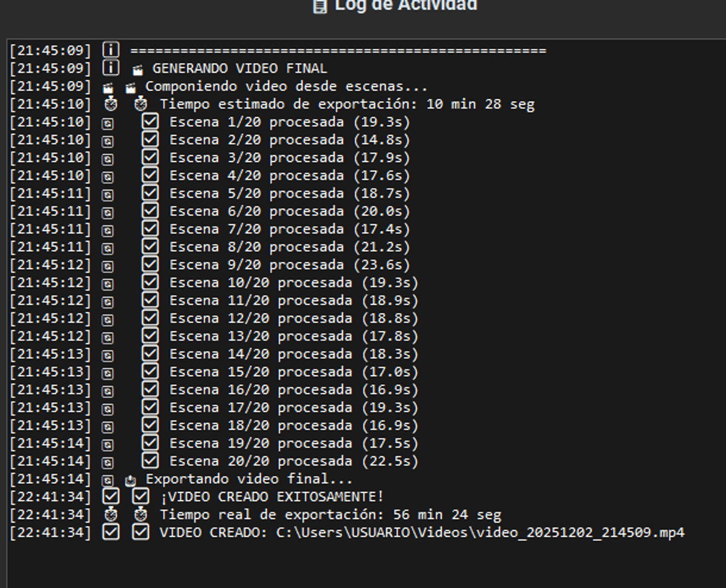Click the clapperboard icon beside GENERANDO VIDEO FINAL
Viewport: 726px width, 588px height.
click(138, 70)
